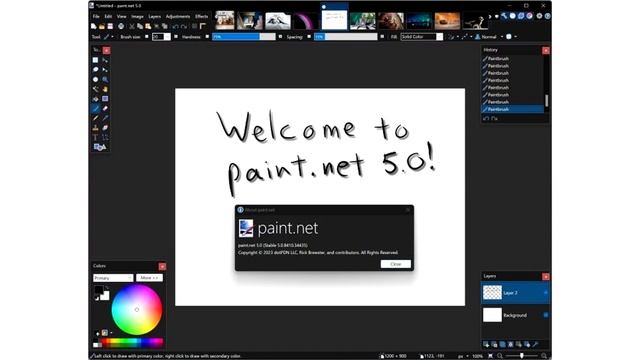Toggle History window with clock icon top-right
The height and width of the screenshot is (360, 640).
pyautogui.click(x=513, y=16)
